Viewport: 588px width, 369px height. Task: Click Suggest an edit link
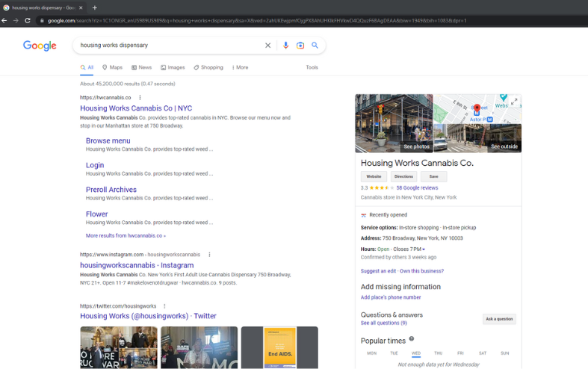[x=378, y=271]
